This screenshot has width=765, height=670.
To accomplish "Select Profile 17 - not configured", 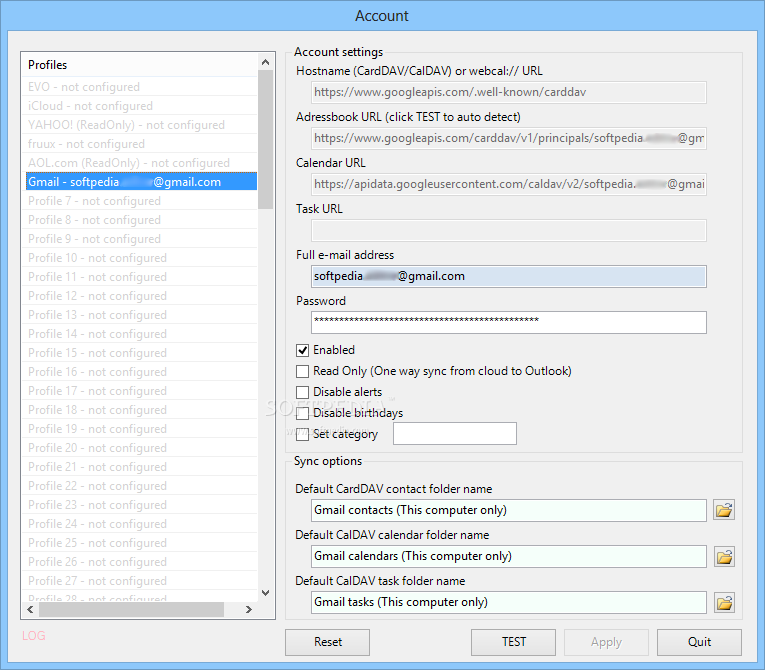I will [x=139, y=391].
